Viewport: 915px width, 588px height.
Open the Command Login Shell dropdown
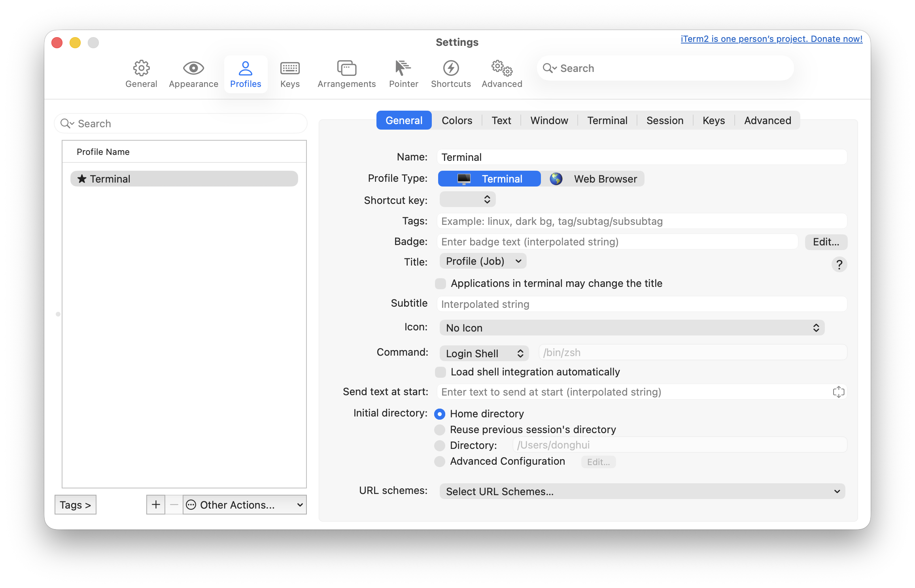(x=484, y=353)
